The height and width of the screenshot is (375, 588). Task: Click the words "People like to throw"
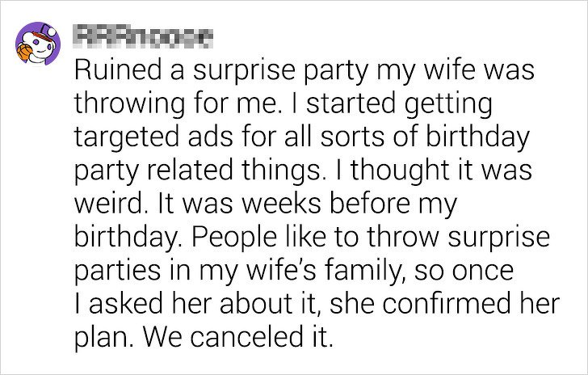point(315,237)
